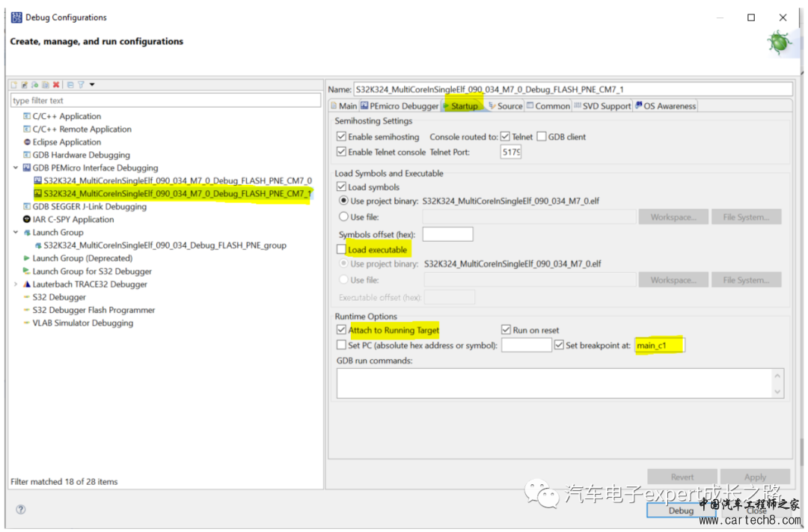
Task: Select Use file radio under Load symbols
Action: pos(343,216)
